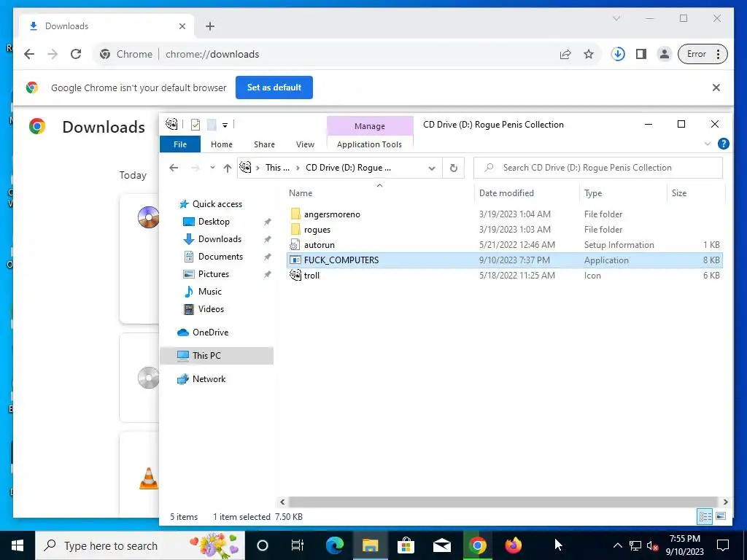Bookmark this page with star icon
The image size is (747, 560).
[589, 54]
